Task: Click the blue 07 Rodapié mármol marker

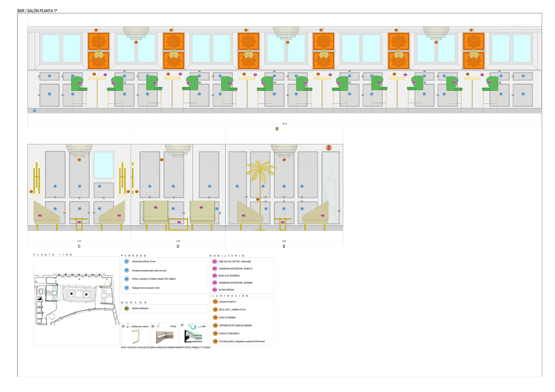Action: pyautogui.click(x=126, y=288)
